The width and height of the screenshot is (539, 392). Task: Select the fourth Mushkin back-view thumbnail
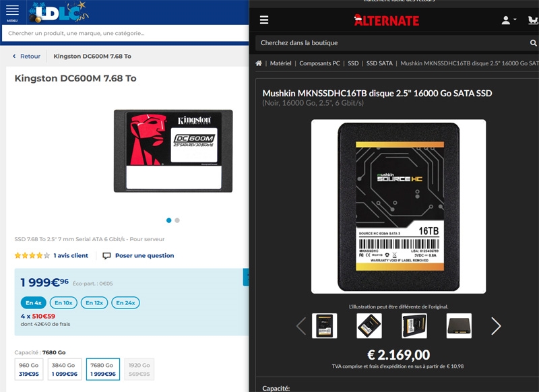point(459,326)
